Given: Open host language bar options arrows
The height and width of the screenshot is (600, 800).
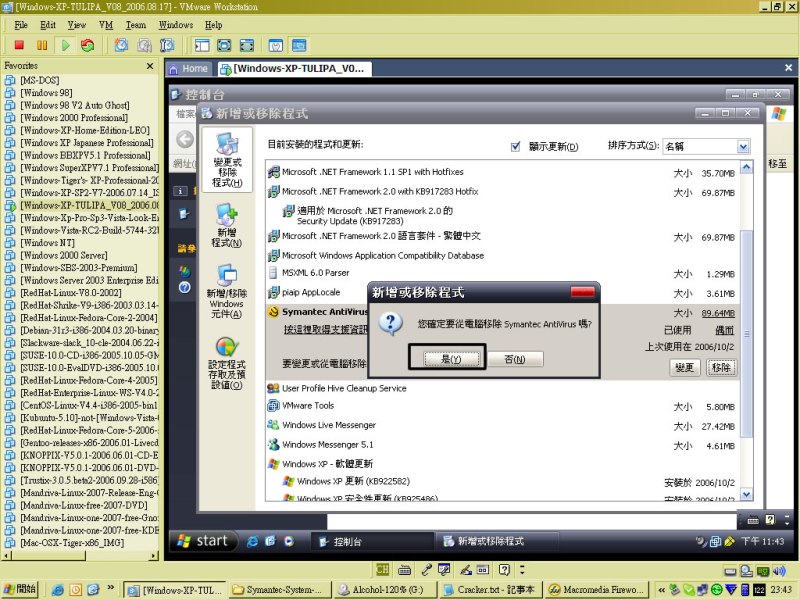Looking at the screenshot, I should pyautogui.click(x=522, y=569).
